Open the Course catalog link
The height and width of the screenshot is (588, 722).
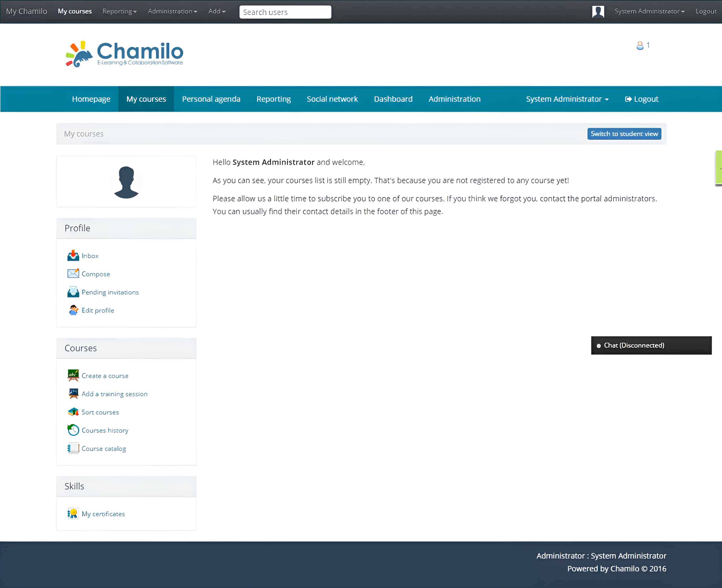pyautogui.click(x=104, y=448)
